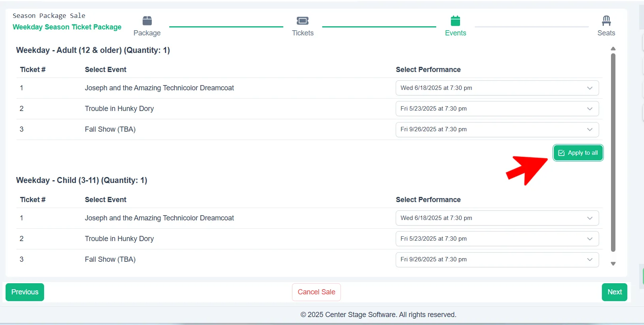
Task: Click the Season Package Sale heading
Action: 49,16
